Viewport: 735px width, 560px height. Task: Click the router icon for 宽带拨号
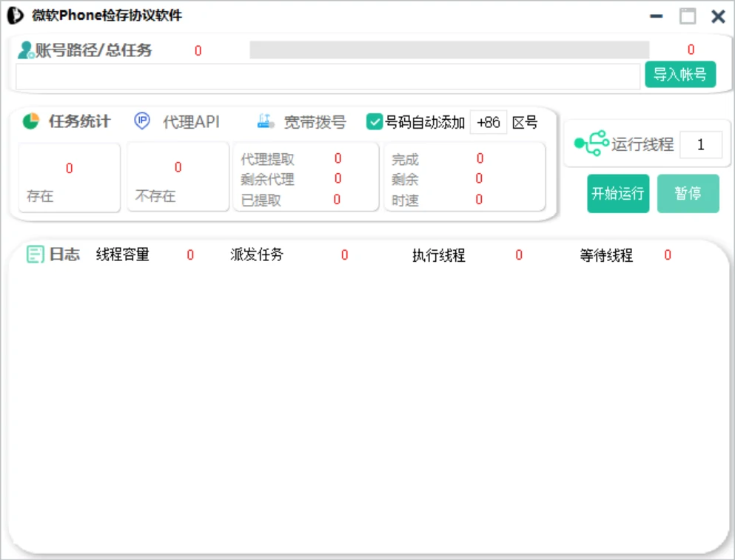tap(266, 121)
